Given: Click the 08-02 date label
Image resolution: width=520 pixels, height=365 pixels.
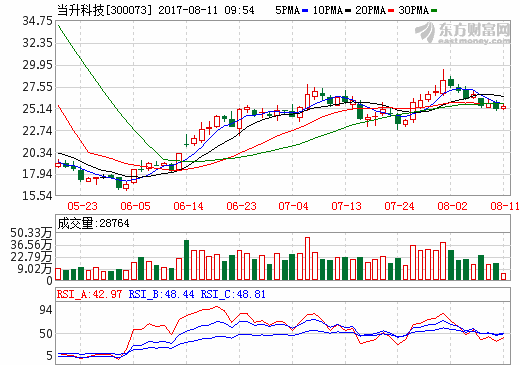Looking at the screenshot, I should coord(452,206).
